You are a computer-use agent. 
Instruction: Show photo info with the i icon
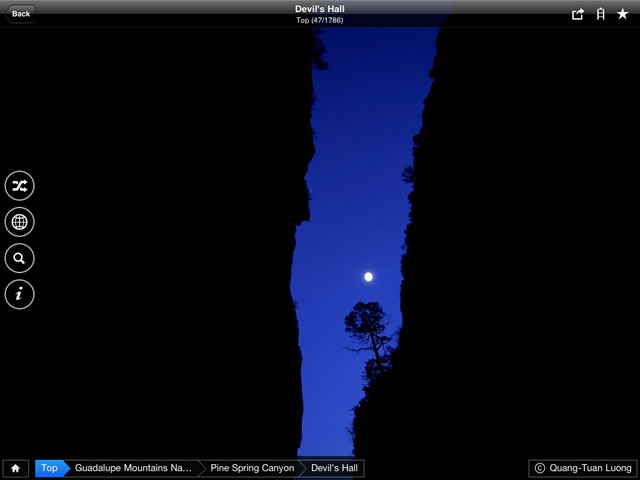pyautogui.click(x=20, y=294)
